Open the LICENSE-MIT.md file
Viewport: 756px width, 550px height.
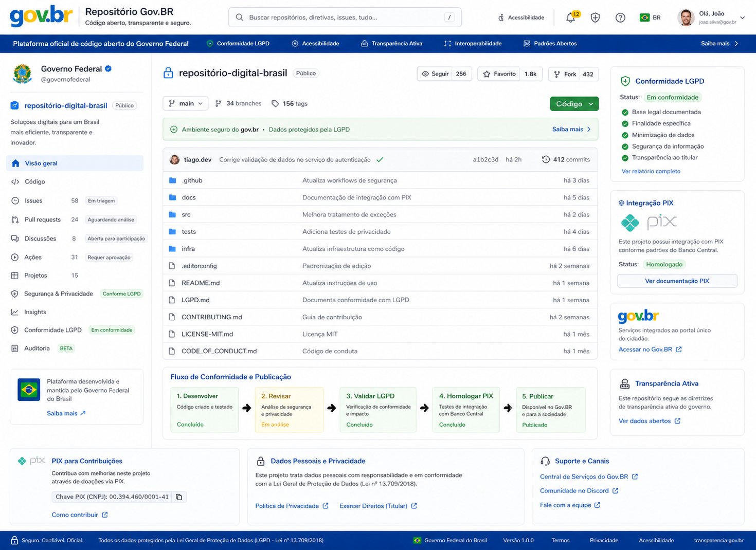coord(207,334)
